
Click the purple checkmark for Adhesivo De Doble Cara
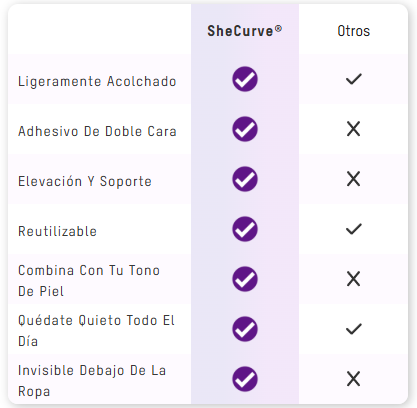point(245,129)
